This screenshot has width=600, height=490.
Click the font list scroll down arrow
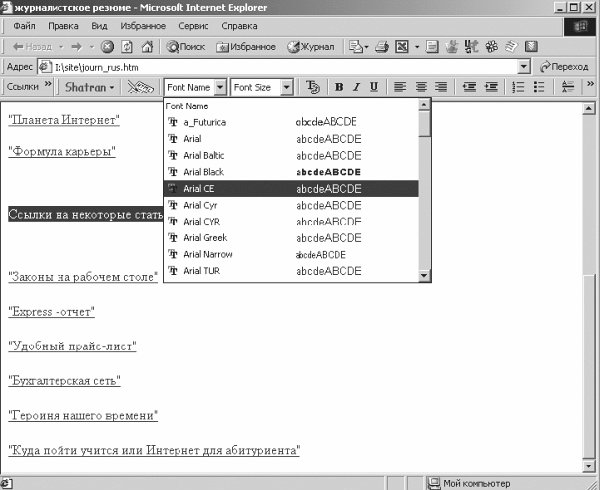[x=424, y=275]
